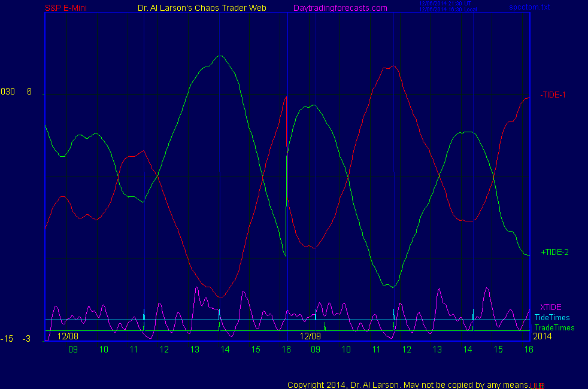Click the -15 axis value
Viewport: 588px width, 389px height.
[x=7, y=339]
